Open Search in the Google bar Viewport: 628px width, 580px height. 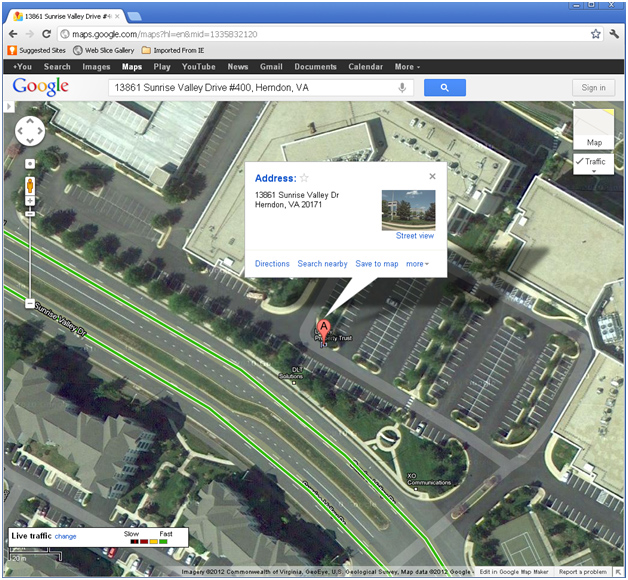point(57,67)
